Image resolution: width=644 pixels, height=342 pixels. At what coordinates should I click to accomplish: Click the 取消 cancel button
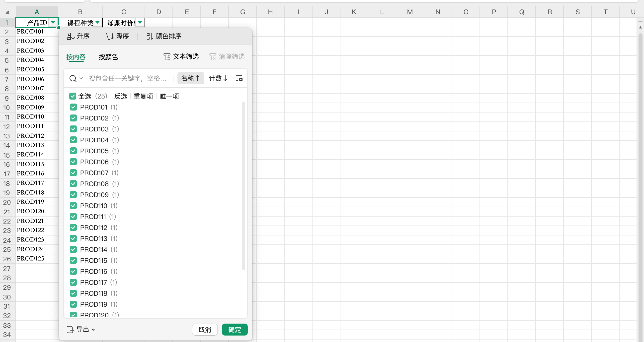(205, 330)
